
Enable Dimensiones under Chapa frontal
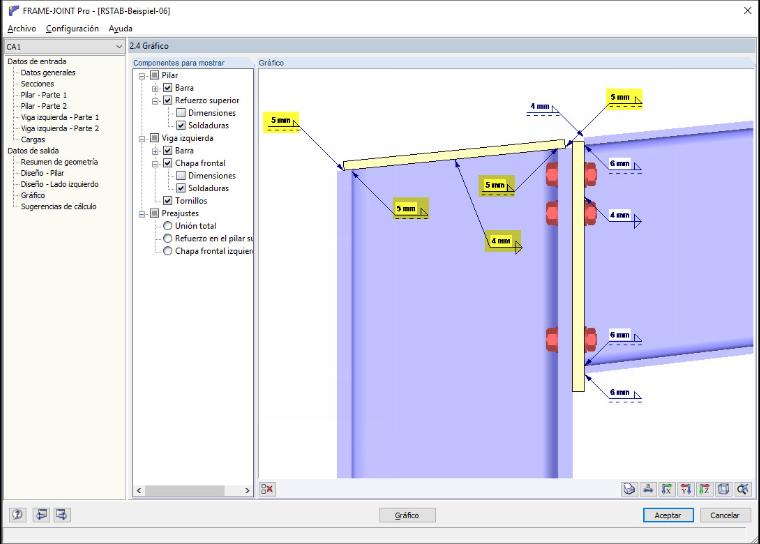[181, 176]
